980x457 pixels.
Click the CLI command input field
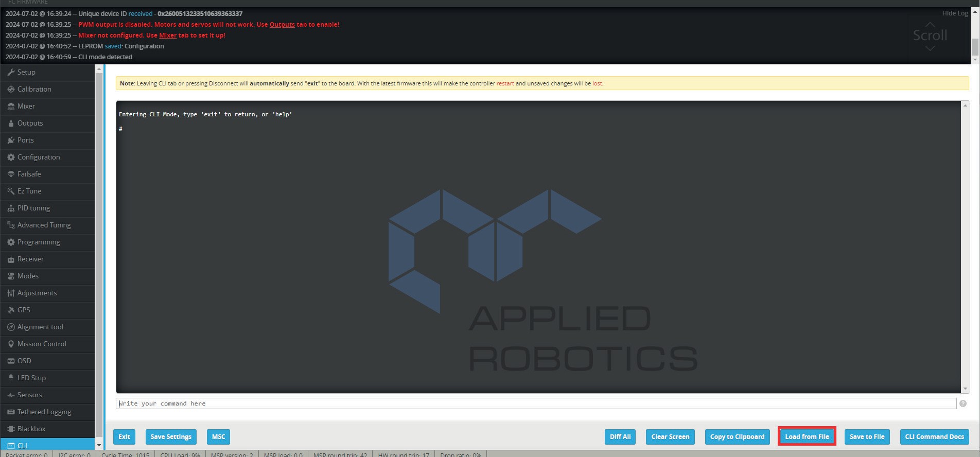(535, 404)
